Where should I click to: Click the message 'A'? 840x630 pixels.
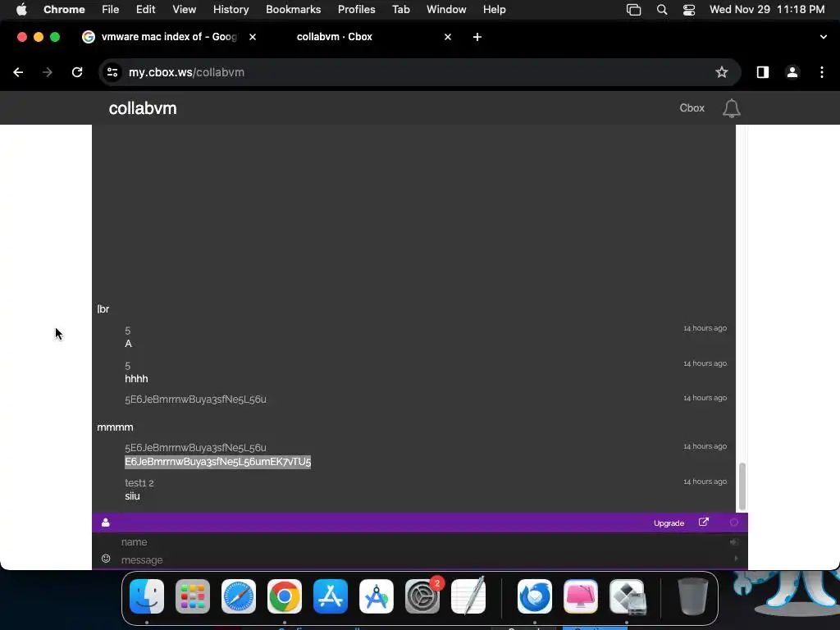tap(129, 344)
